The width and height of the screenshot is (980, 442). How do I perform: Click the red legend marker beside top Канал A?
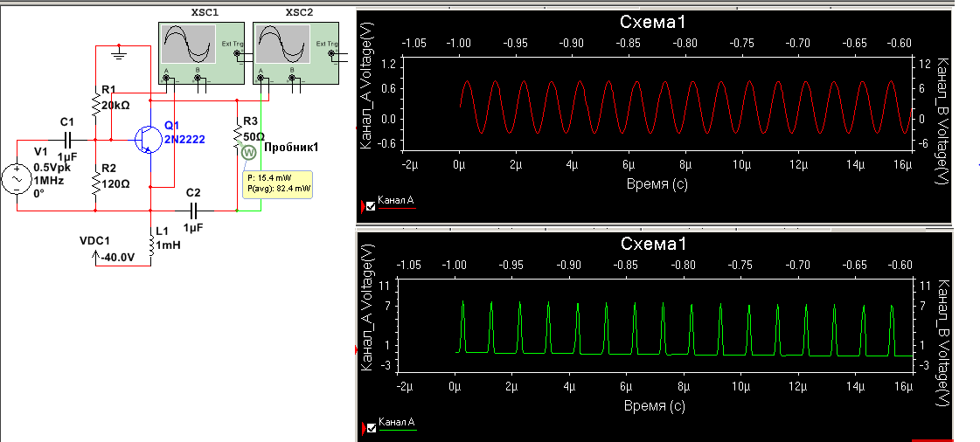tap(362, 206)
